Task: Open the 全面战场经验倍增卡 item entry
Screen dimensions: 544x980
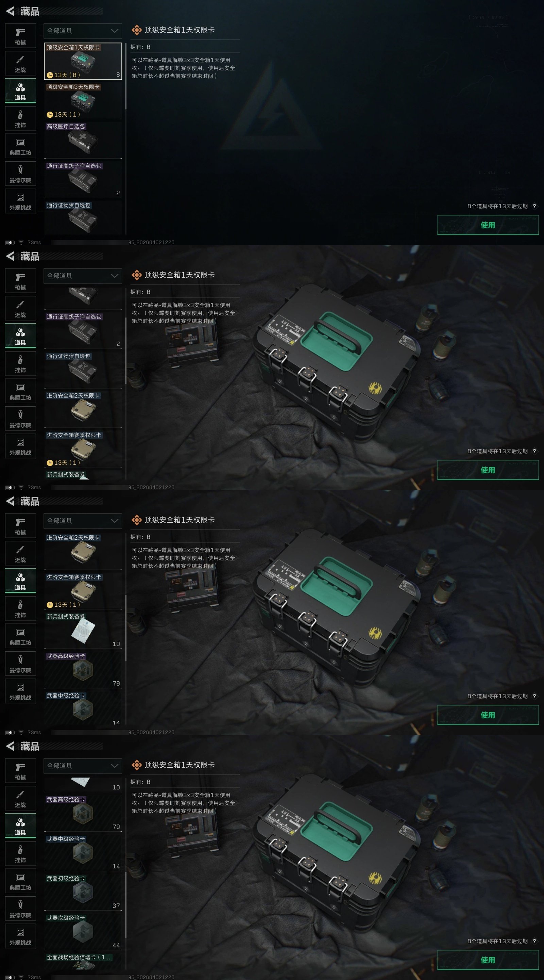Action: [83, 962]
